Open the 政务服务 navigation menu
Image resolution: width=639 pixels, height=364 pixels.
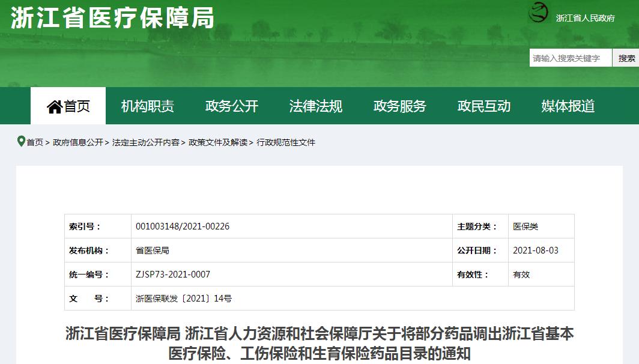pyautogui.click(x=400, y=105)
